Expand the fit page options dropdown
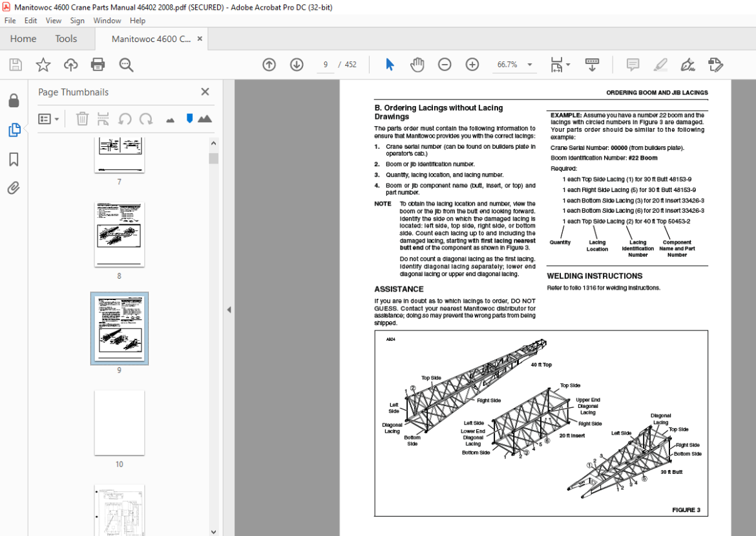This screenshot has height=536, width=756. (568, 65)
